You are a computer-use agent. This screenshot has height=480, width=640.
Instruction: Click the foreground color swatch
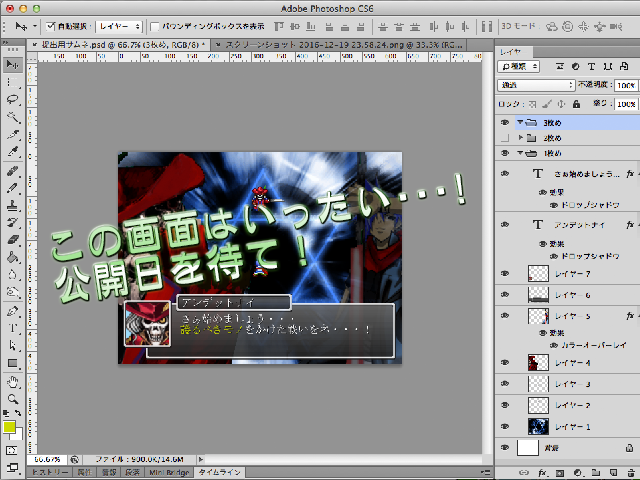[x=9, y=427]
